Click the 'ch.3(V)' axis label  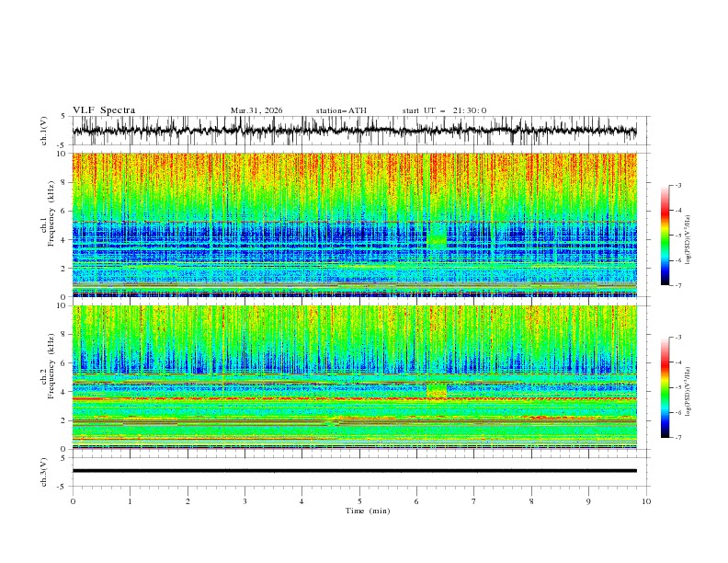[x=44, y=472]
